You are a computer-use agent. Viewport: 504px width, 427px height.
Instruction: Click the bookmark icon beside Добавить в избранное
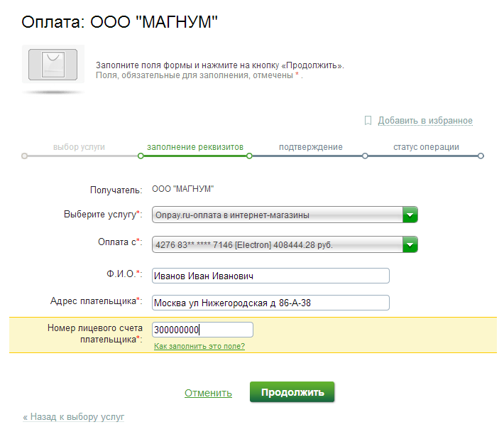tap(368, 120)
